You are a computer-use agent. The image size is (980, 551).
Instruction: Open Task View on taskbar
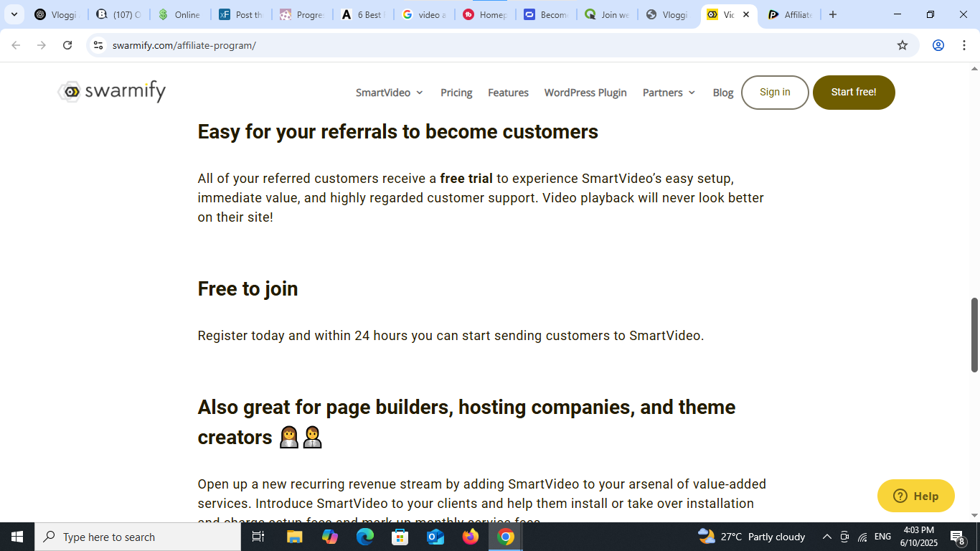click(x=258, y=537)
